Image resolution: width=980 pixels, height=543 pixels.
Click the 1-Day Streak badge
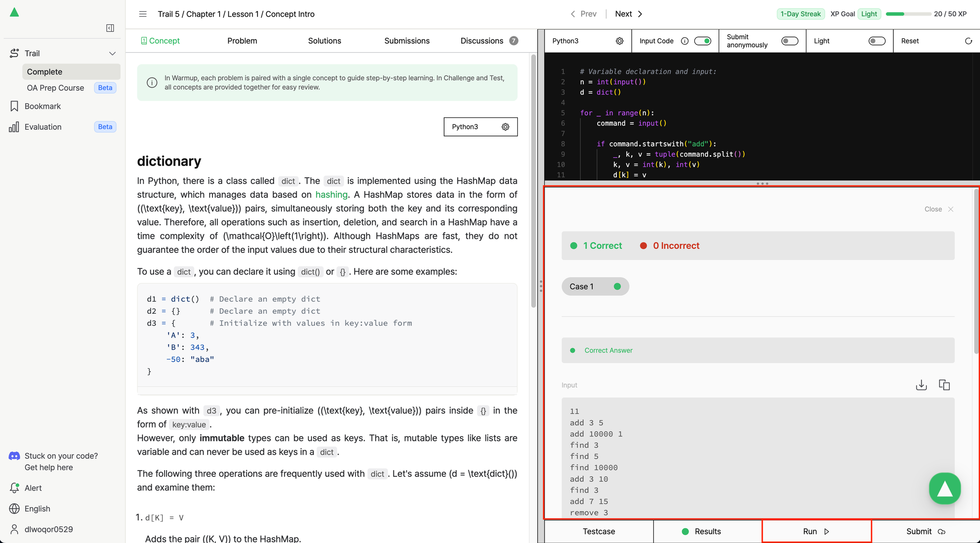(801, 14)
